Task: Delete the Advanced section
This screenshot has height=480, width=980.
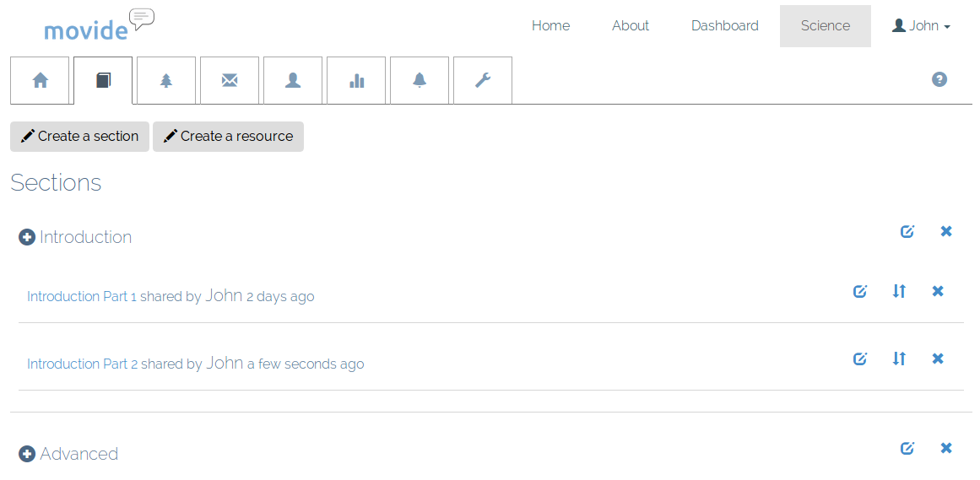Action: (x=946, y=448)
